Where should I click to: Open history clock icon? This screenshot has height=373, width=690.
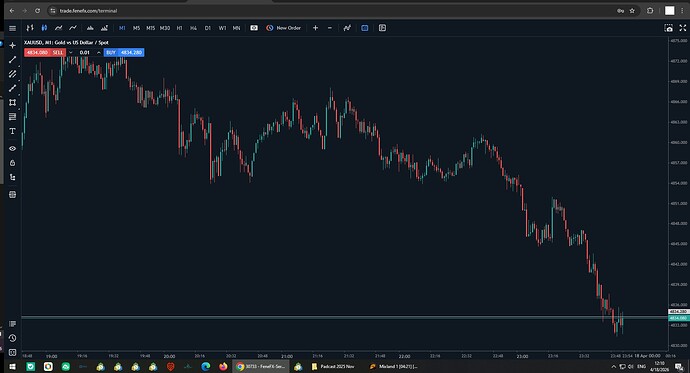12,338
